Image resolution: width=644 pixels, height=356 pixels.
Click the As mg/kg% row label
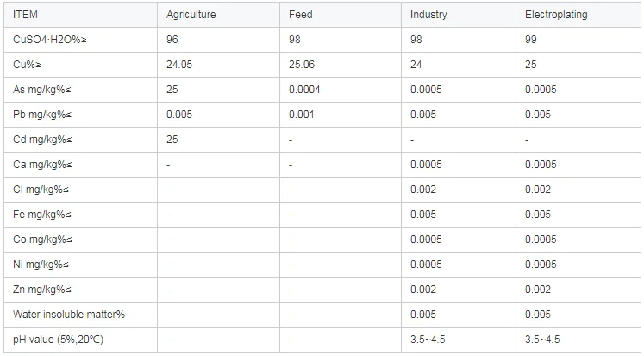point(42,90)
